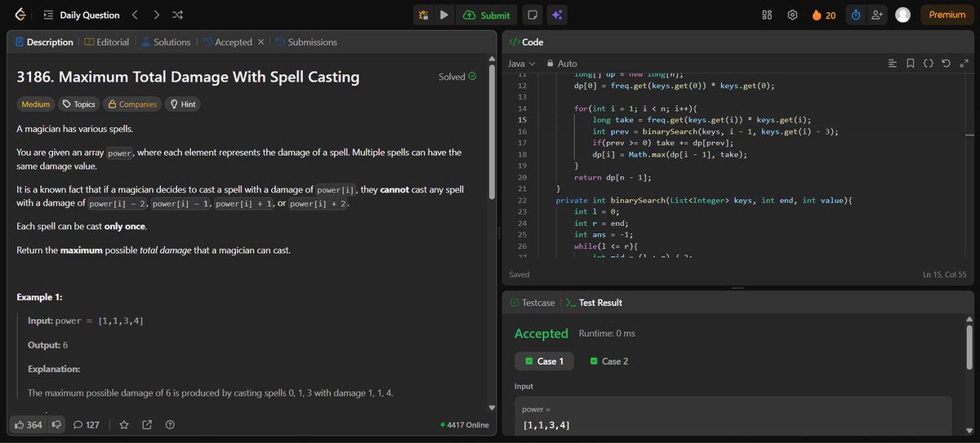Click the LeetCode logo icon
Viewport: 980px width, 443px height.
coord(19,15)
